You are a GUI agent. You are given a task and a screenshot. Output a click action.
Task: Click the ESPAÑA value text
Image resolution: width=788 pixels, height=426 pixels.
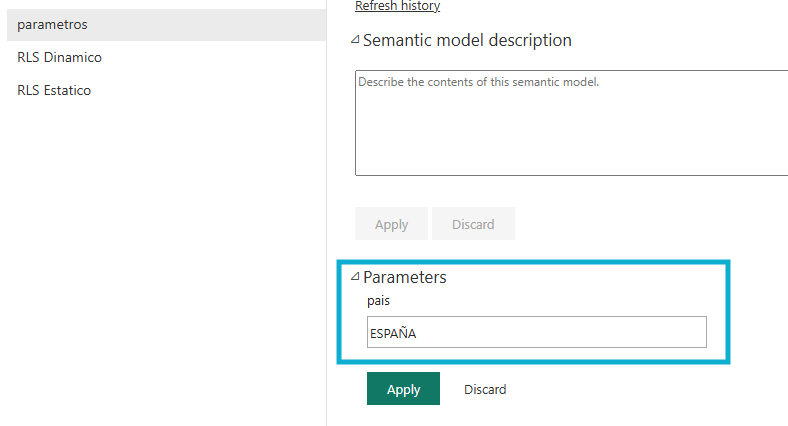[x=393, y=334]
